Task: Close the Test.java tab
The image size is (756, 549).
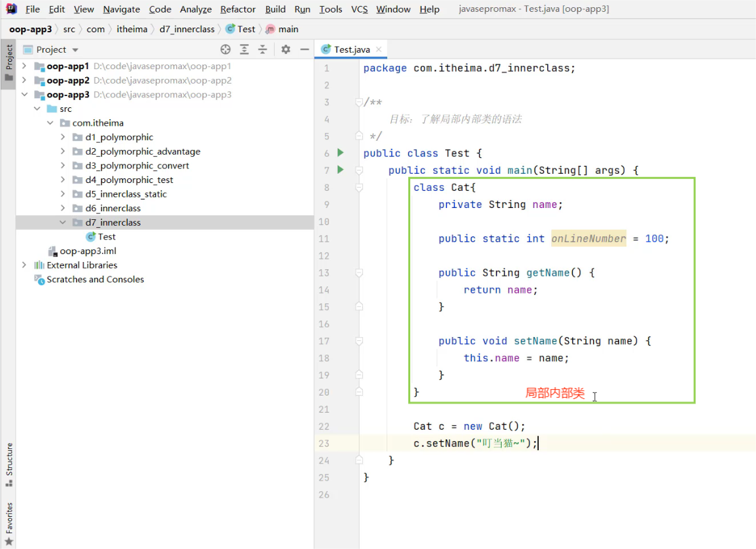Action: click(378, 49)
